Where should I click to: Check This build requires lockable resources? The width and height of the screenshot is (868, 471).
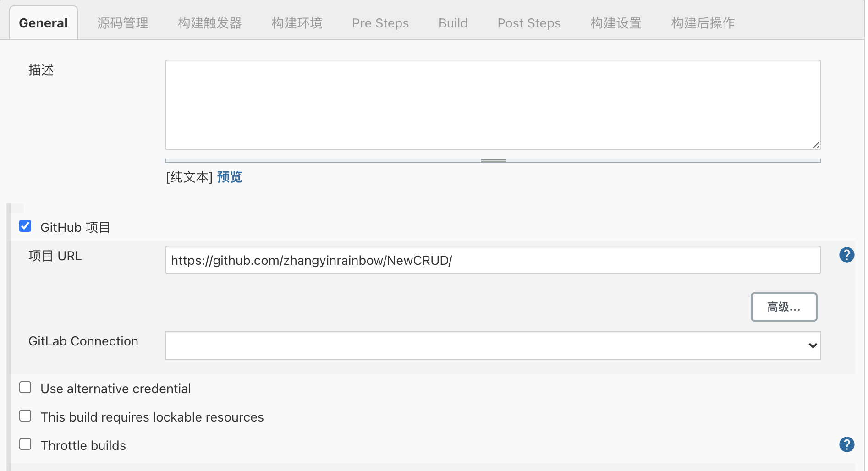coord(25,416)
